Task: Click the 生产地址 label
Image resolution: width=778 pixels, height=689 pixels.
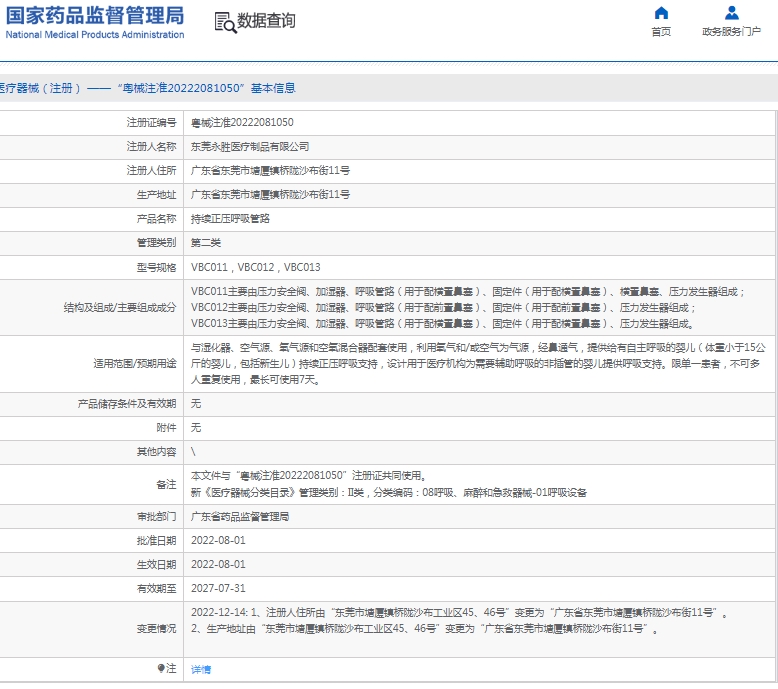Action: click(156, 194)
